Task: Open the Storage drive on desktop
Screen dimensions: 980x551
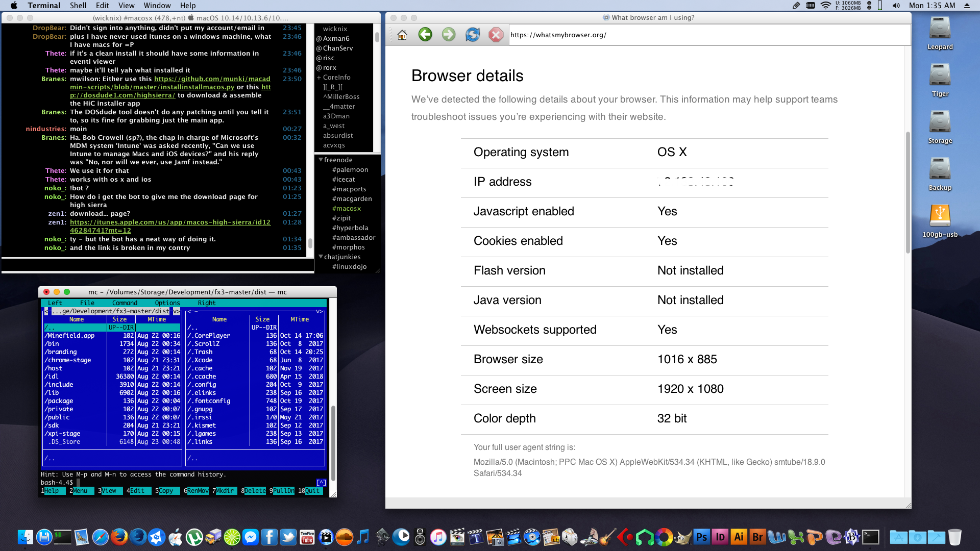Action: tap(940, 127)
